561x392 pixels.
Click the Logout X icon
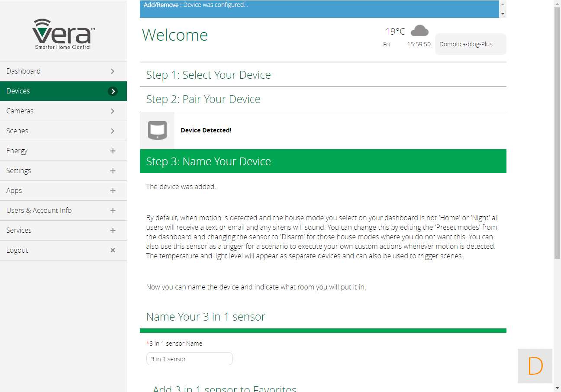113,250
